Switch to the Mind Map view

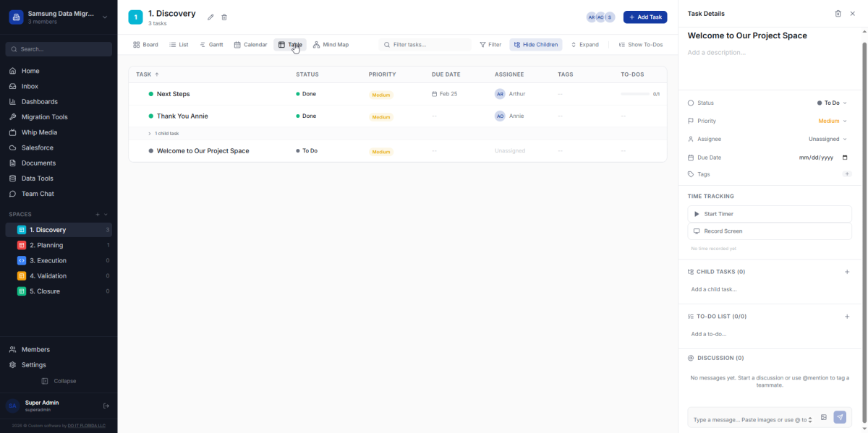coord(331,45)
